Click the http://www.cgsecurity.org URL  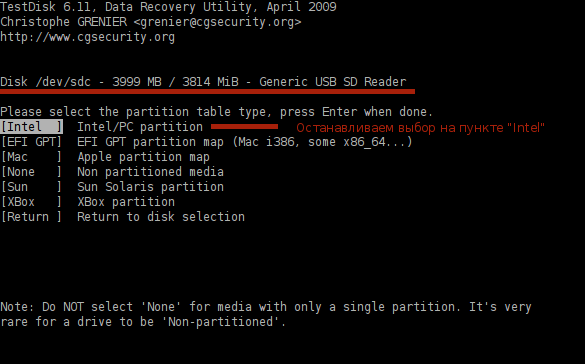click(x=87, y=37)
